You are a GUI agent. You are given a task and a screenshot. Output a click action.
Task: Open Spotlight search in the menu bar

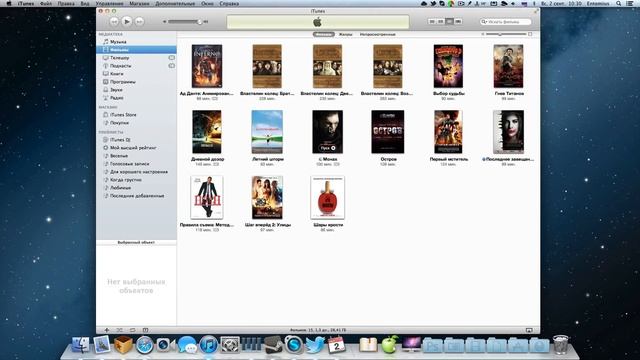[619, 4]
